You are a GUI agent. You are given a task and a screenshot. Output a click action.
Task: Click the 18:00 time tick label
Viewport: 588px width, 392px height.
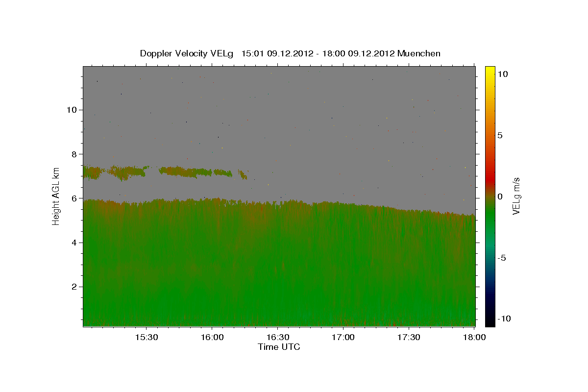pyautogui.click(x=474, y=338)
